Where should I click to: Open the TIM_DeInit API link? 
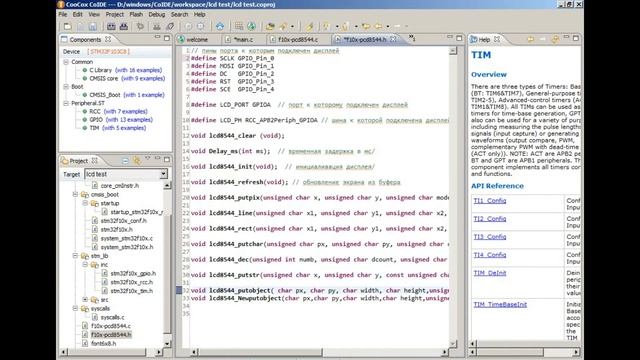coord(490,273)
